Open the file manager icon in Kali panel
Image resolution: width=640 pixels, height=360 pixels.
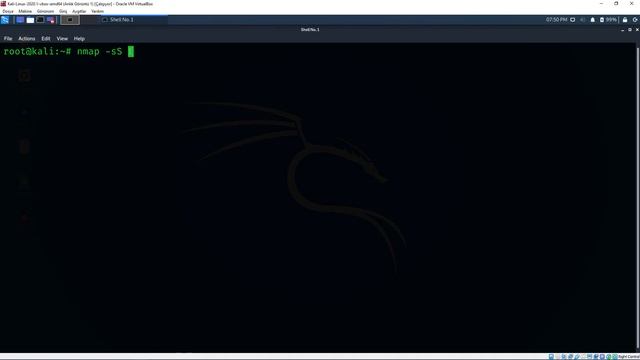30,20
